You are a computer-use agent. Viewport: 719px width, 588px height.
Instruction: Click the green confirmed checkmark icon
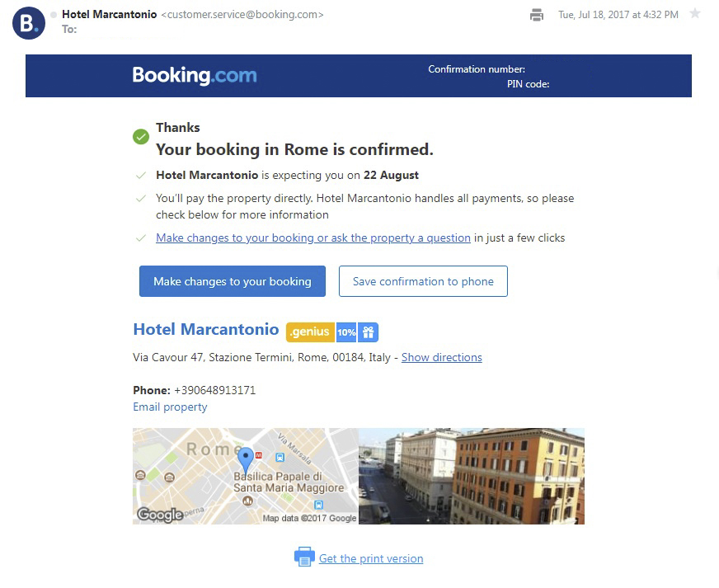(x=141, y=136)
